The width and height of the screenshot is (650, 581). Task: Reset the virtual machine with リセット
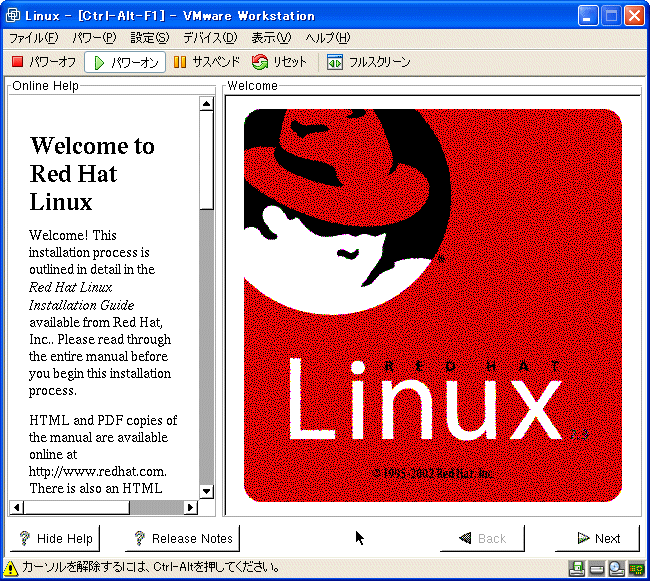tap(279, 62)
